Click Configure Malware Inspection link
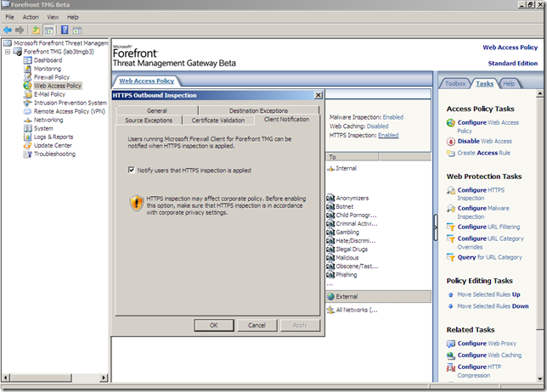 pos(483,212)
